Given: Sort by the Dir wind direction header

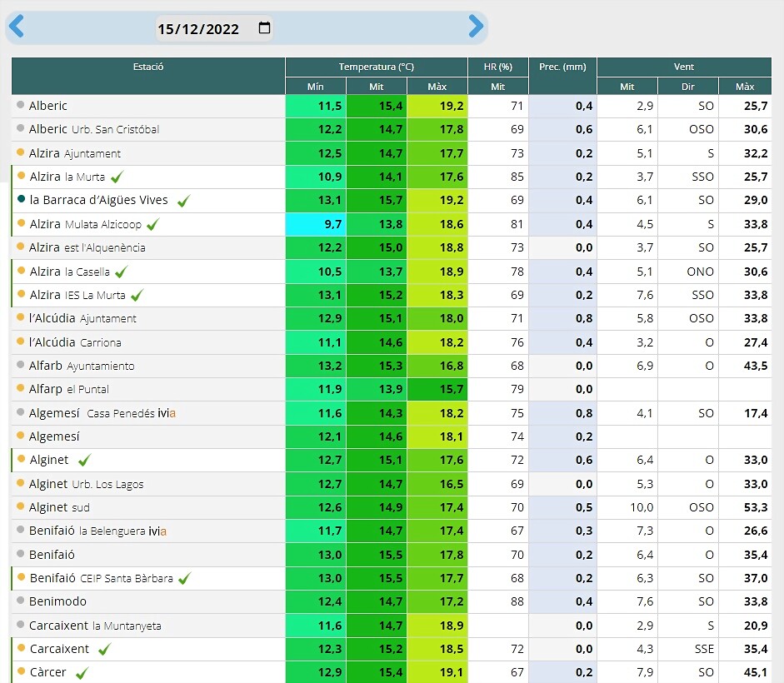Looking at the screenshot, I should [688, 87].
